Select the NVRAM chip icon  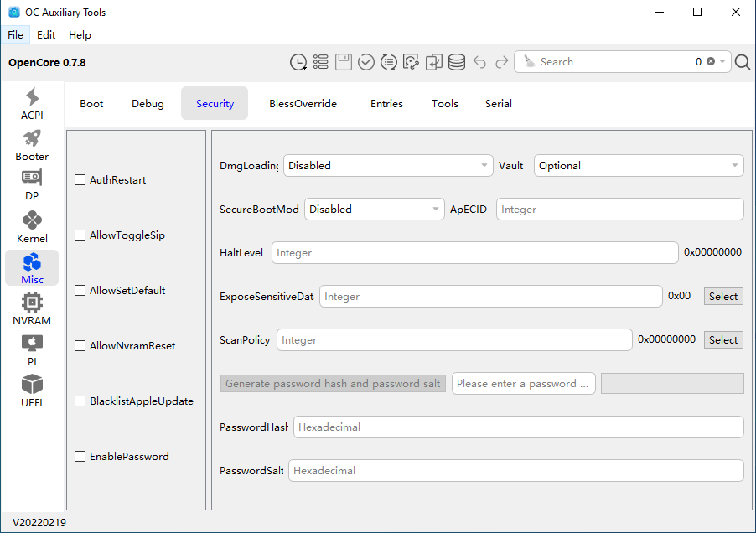[32, 303]
